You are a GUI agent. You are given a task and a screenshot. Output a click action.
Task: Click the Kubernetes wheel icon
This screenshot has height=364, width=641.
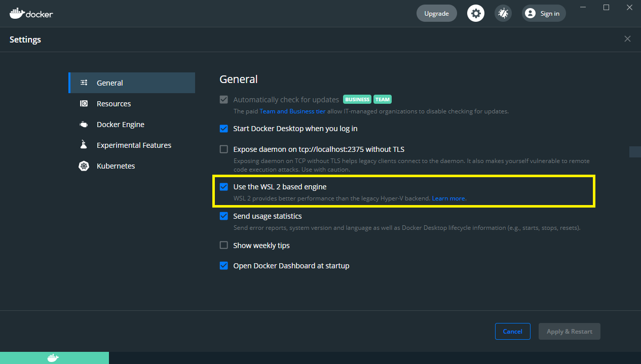pos(84,166)
